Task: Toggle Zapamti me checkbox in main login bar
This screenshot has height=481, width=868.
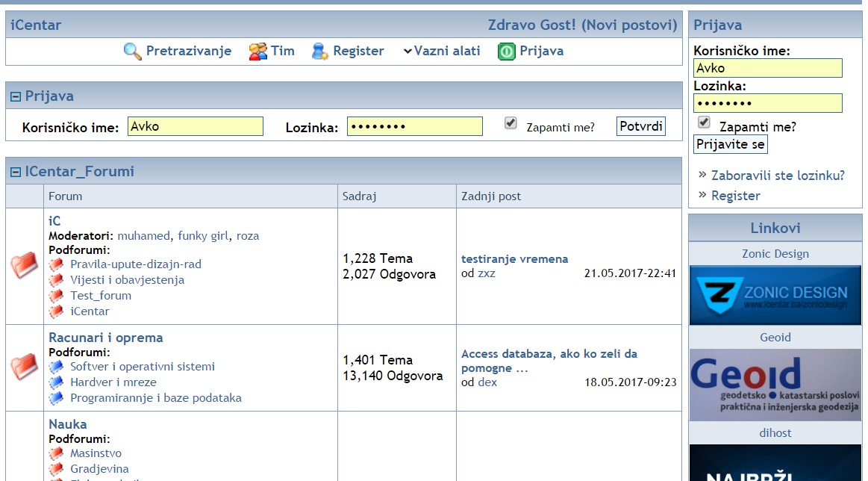Action: [x=511, y=123]
